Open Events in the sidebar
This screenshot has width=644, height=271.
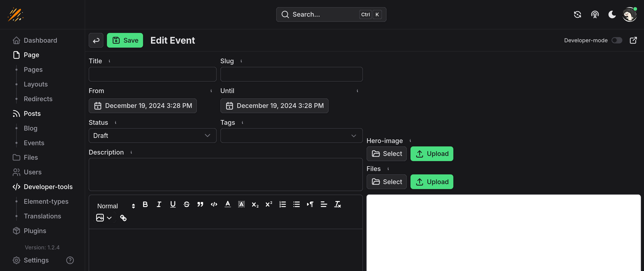coord(34,143)
